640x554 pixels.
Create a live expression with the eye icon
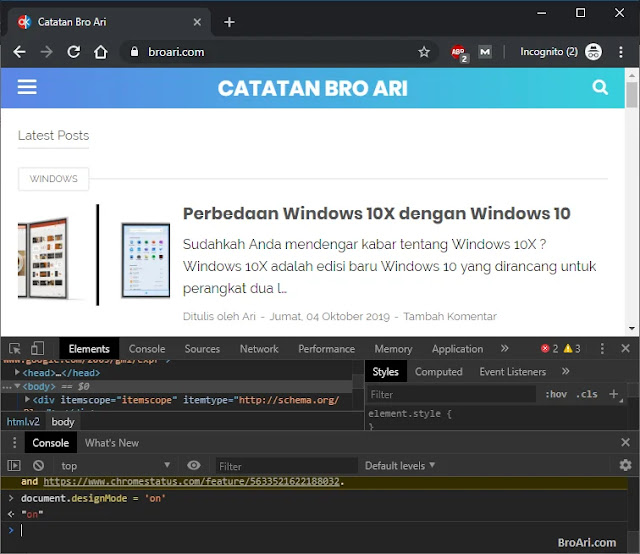193,465
